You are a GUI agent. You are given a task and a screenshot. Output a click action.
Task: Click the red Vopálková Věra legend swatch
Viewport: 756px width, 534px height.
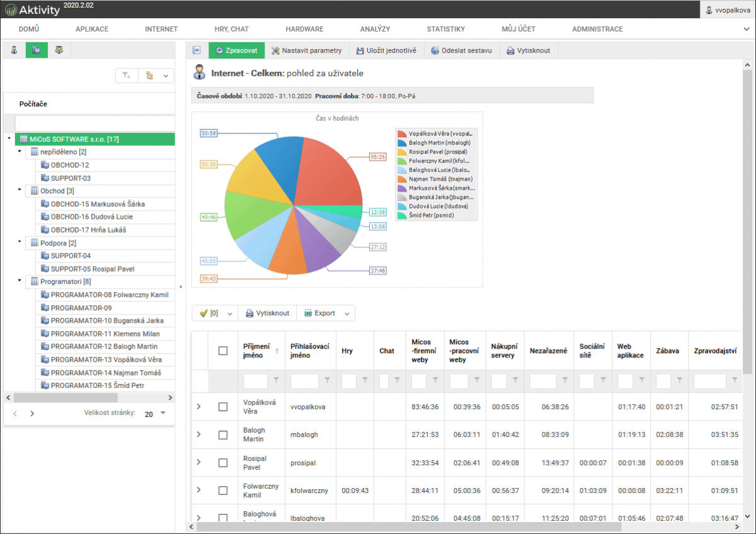pos(402,134)
